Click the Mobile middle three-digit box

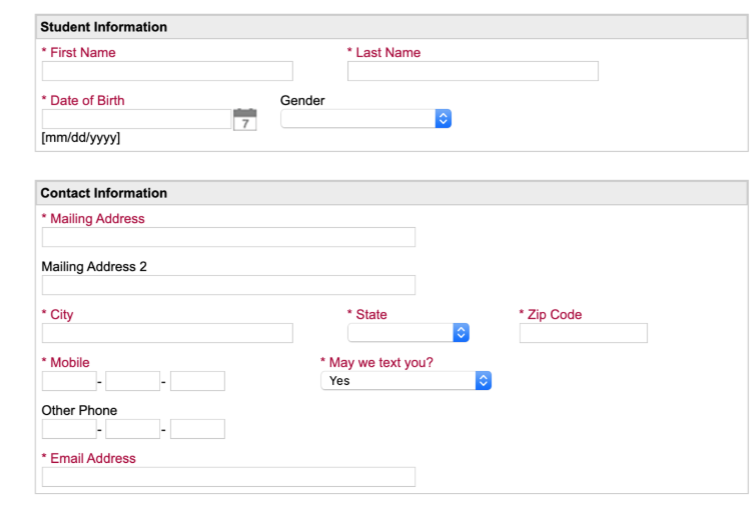133,381
